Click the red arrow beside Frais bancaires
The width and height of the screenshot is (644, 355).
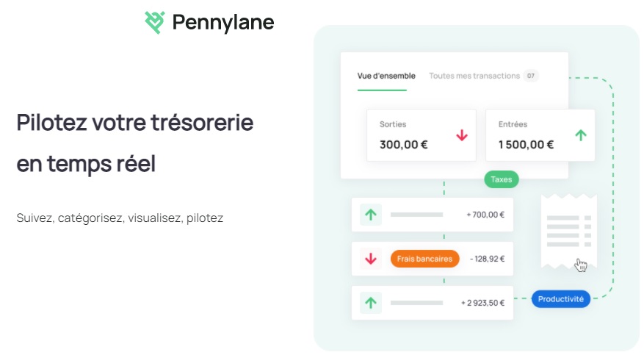[371, 259]
